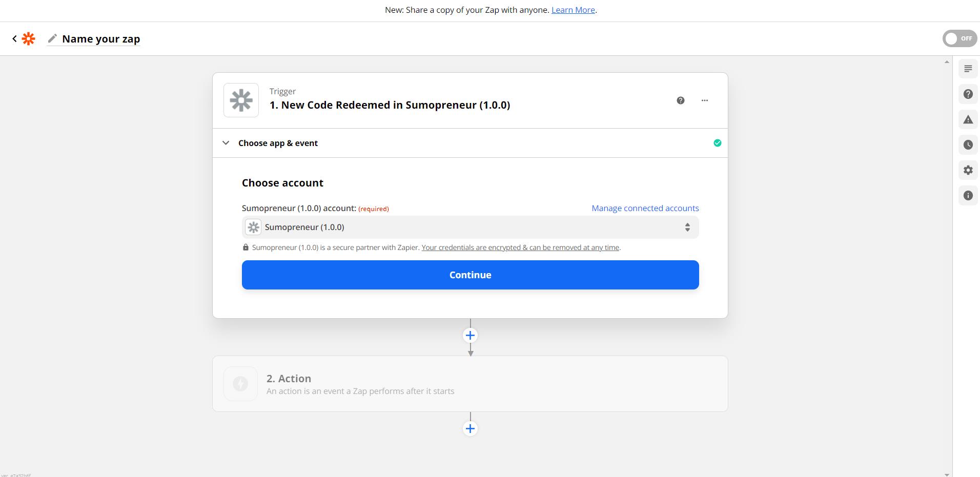Click the 'Choose account' heading
Image resolution: width=980 pixels, height=477 pixels.
282,183
